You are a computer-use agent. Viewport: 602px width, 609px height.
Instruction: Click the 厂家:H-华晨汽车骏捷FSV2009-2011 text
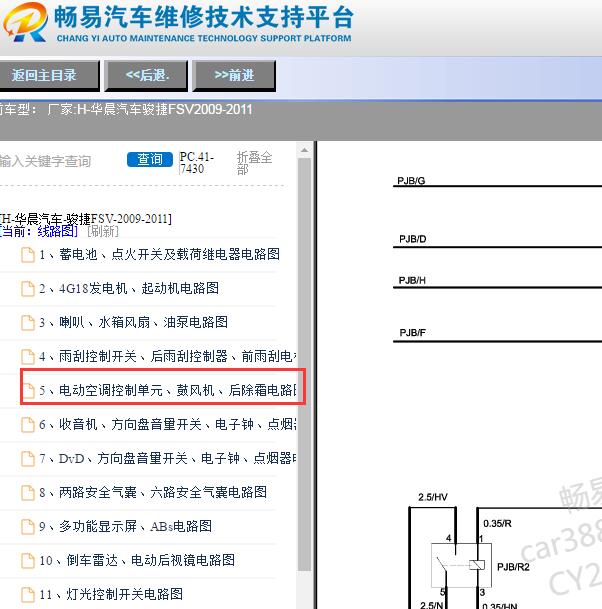(150, 110)
